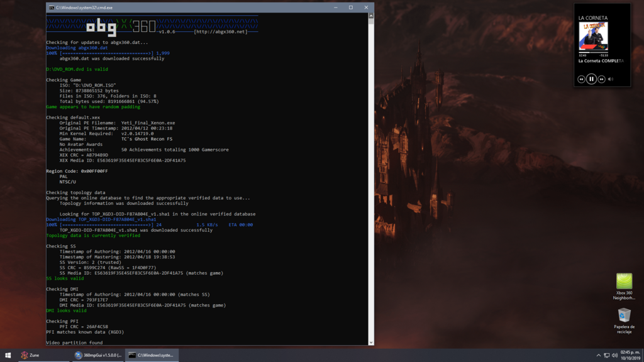
Task: Select the Papelera de reciclaje desktop icon
Action: point(624,321)
